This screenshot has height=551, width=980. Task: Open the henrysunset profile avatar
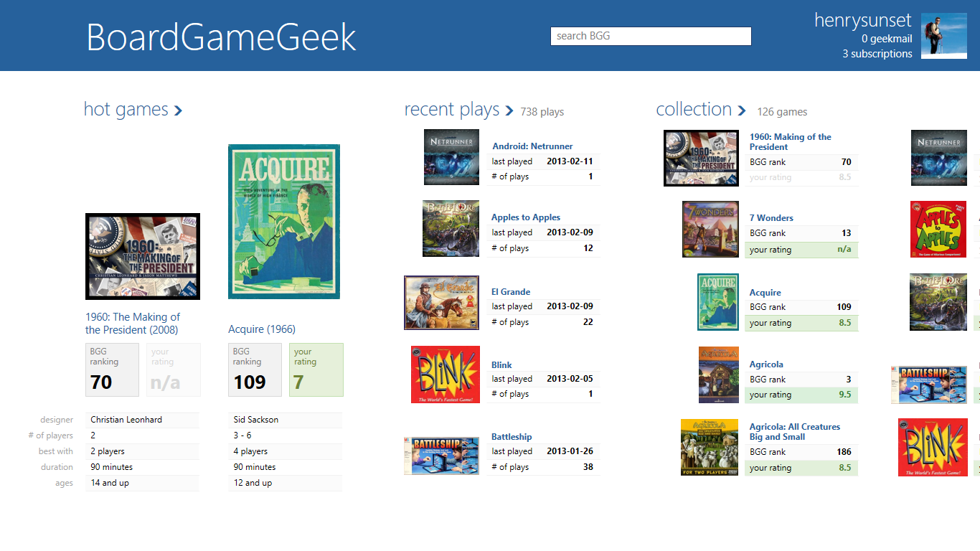(943, 36)
